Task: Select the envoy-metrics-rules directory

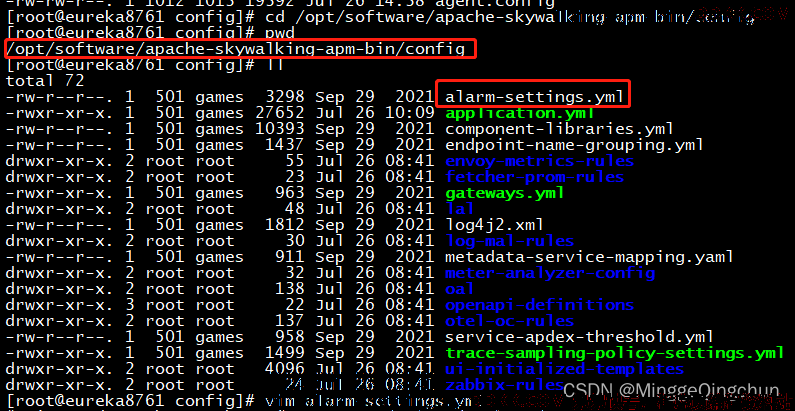Action: (539, 161)
